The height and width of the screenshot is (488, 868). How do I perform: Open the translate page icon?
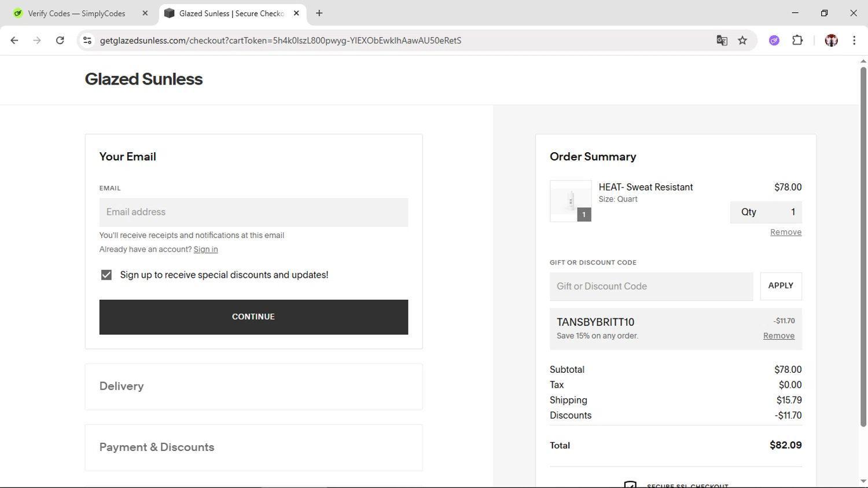(722, 41)
